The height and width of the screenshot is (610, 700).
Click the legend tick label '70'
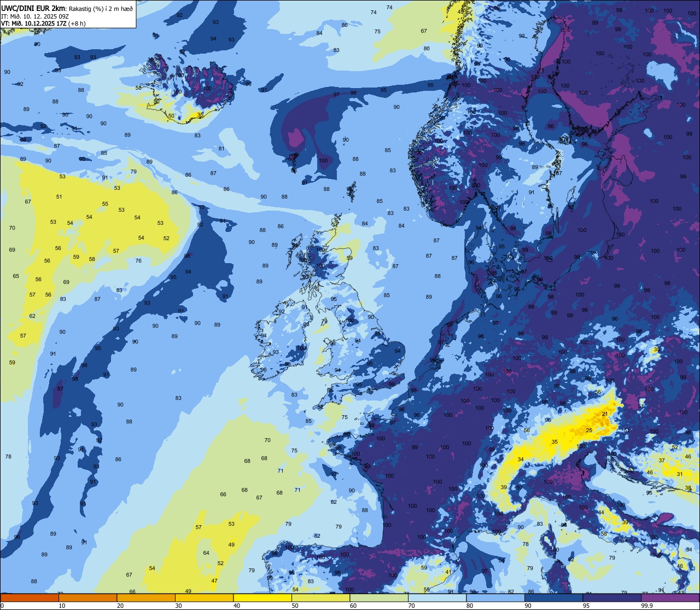point(411,606)
